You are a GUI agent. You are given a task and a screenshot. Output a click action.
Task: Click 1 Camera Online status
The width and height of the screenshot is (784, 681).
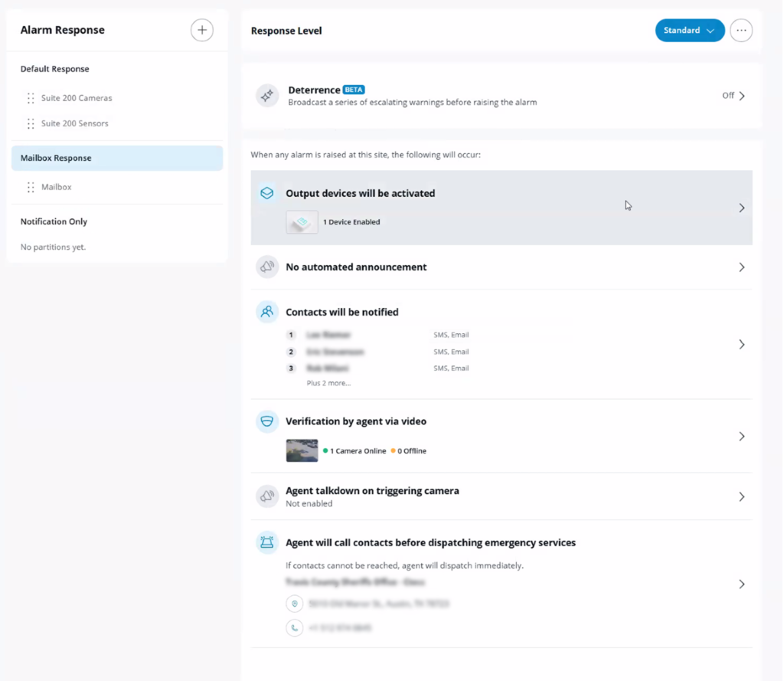click(x=354, y=451)
